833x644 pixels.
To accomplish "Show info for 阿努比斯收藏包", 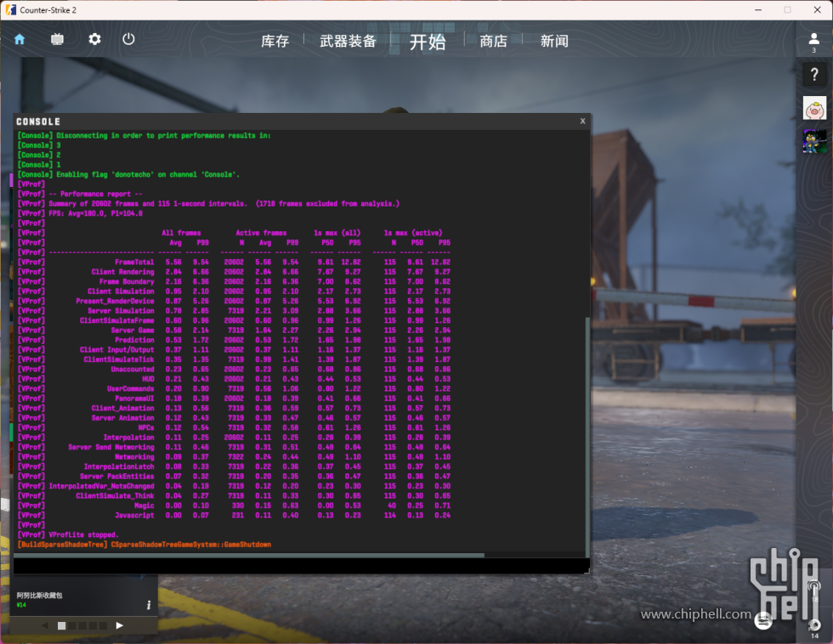I will tap(149, 605).
